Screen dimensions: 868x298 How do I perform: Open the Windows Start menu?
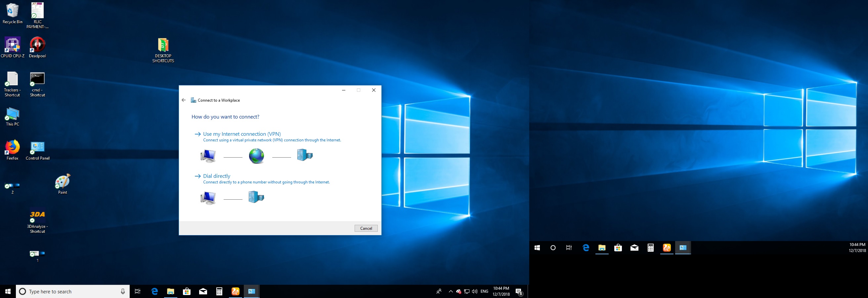pos(8,292)
